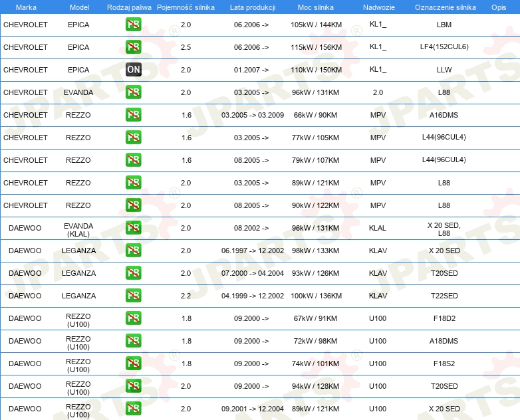This screenshot has width=520, height=420.
Task: Select the A16DMS engine code
Action: (x=444, y=115)
